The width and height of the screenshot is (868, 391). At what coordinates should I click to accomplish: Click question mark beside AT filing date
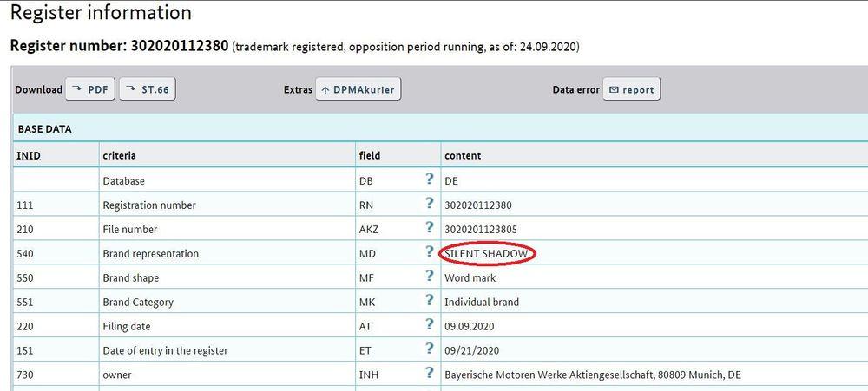[429, 325]
